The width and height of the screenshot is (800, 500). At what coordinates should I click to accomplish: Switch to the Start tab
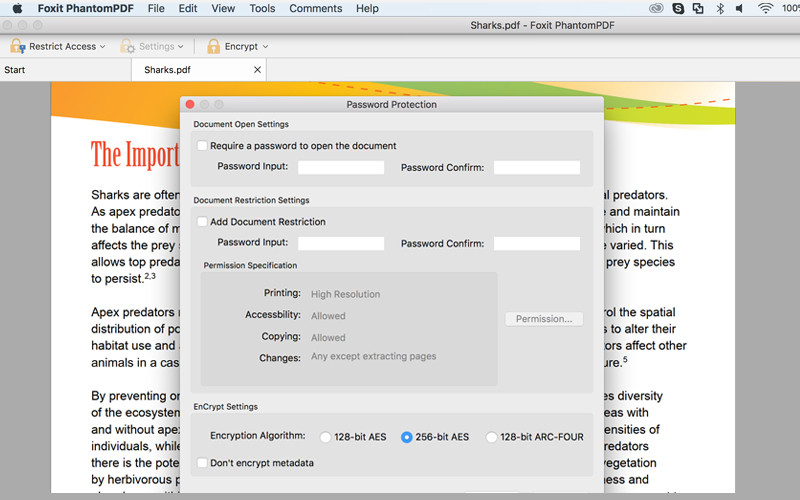[x=15, y=70]
